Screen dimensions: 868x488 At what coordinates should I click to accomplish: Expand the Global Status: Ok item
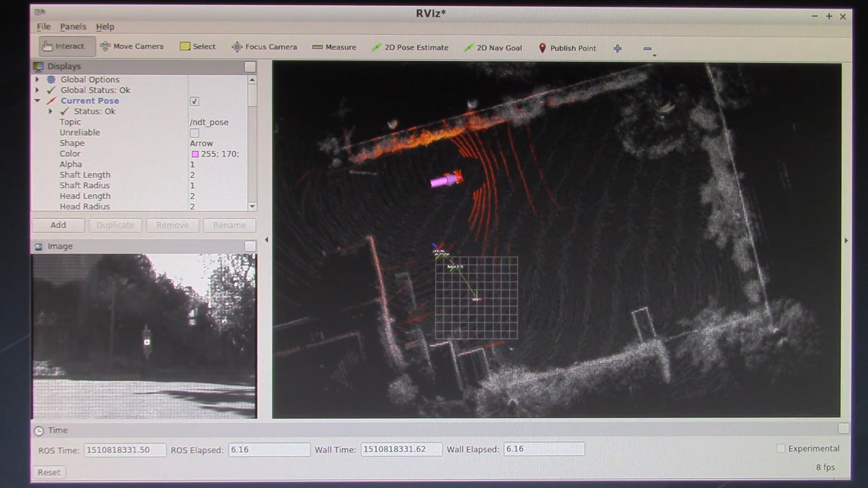tap(37, 90)
